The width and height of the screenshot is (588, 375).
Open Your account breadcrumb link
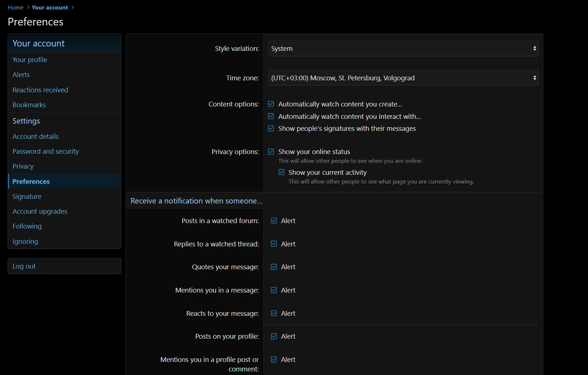click(50, 8)
